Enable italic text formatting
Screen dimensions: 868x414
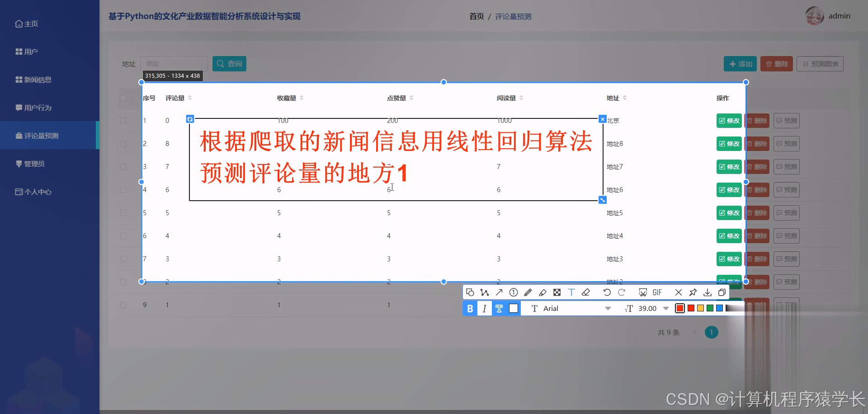point(484,308)
